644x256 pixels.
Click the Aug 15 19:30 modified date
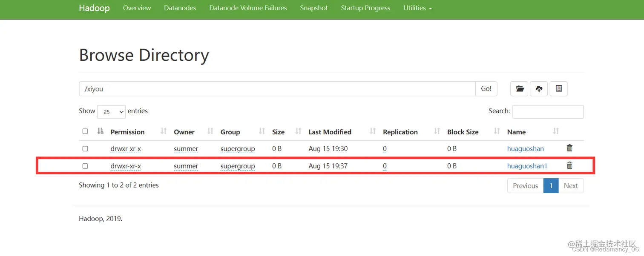328,149
